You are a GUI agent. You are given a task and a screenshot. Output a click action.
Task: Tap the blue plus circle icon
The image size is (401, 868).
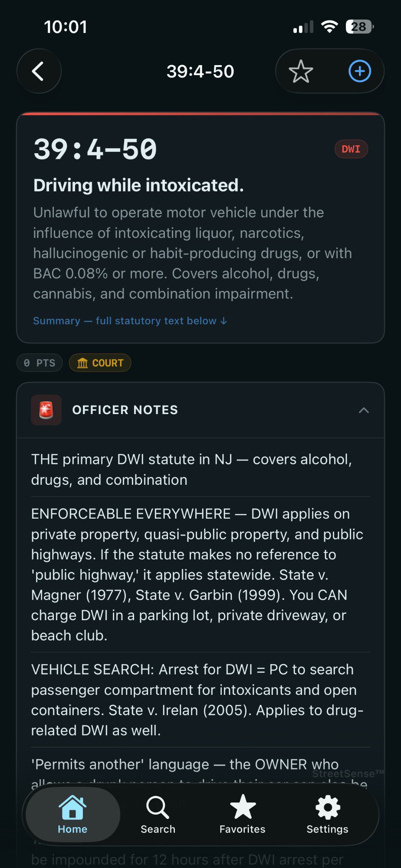[x=360, y=72]
